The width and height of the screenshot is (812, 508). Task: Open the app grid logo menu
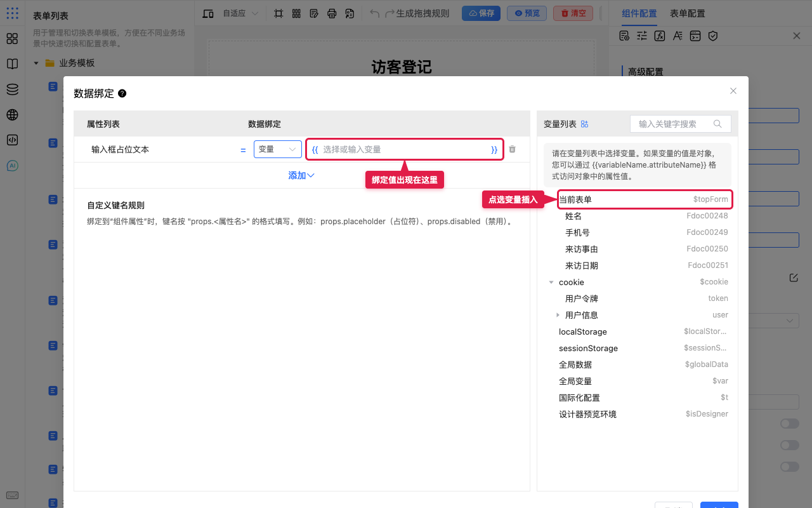click(12, 13)
